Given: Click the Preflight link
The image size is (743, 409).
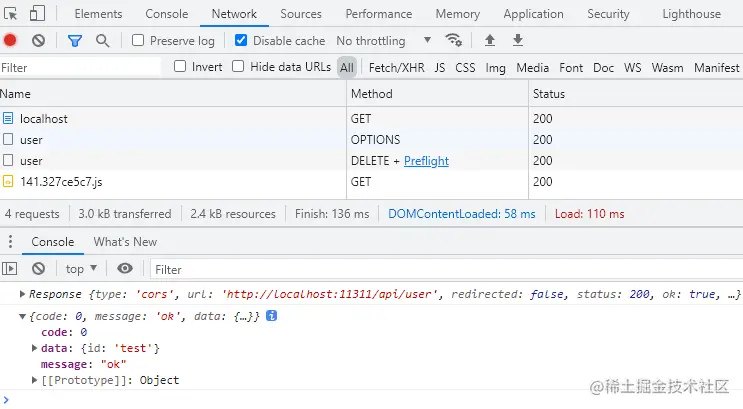Looking at the screenshot, I should tap(426, 161).
